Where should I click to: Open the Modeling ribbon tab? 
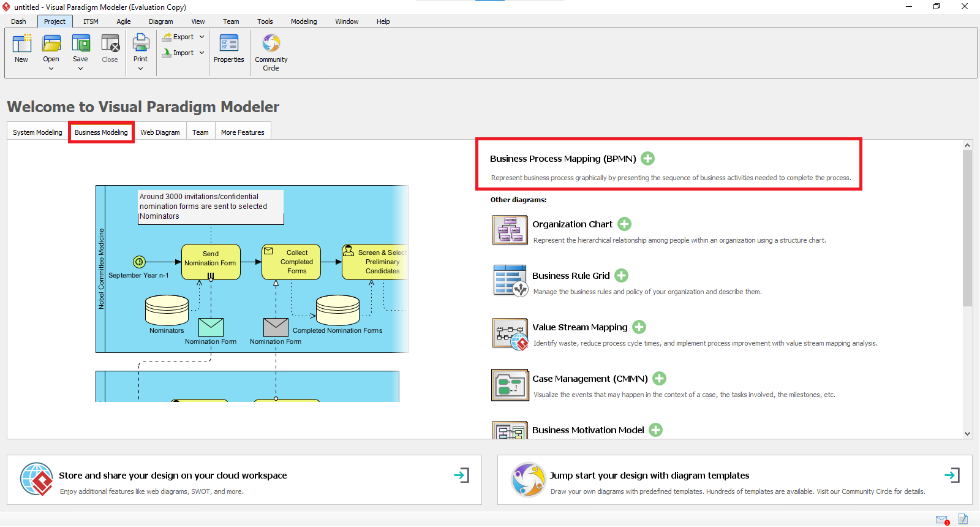304,21
